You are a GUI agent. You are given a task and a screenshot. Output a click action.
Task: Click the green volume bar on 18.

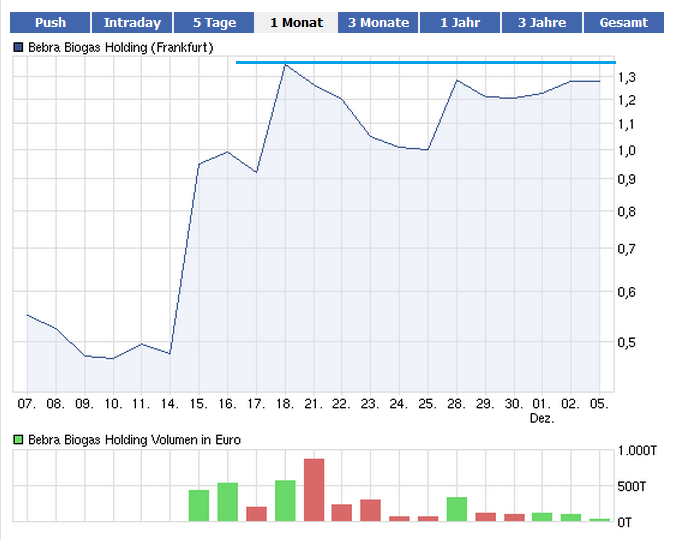tap(285, 501)
